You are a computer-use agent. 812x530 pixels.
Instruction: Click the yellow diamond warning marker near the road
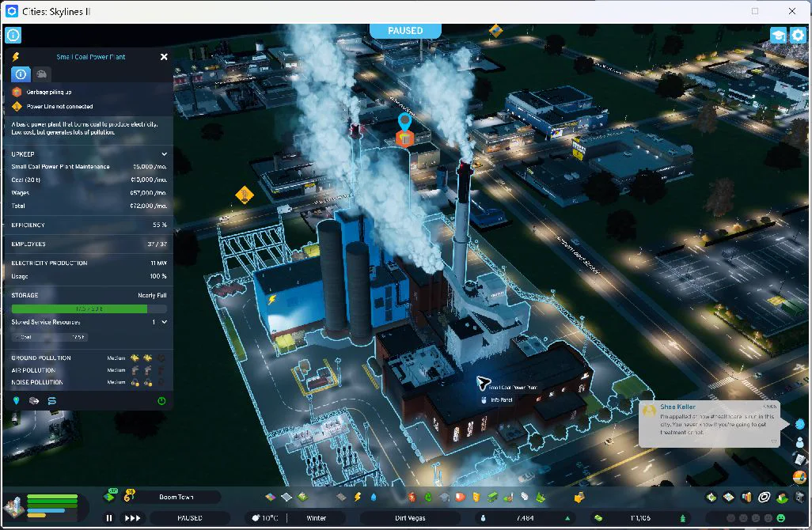[244, 195]
